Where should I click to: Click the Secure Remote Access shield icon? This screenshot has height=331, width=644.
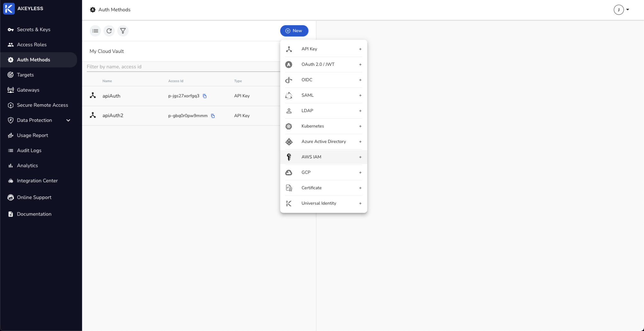tap(11, 105)
